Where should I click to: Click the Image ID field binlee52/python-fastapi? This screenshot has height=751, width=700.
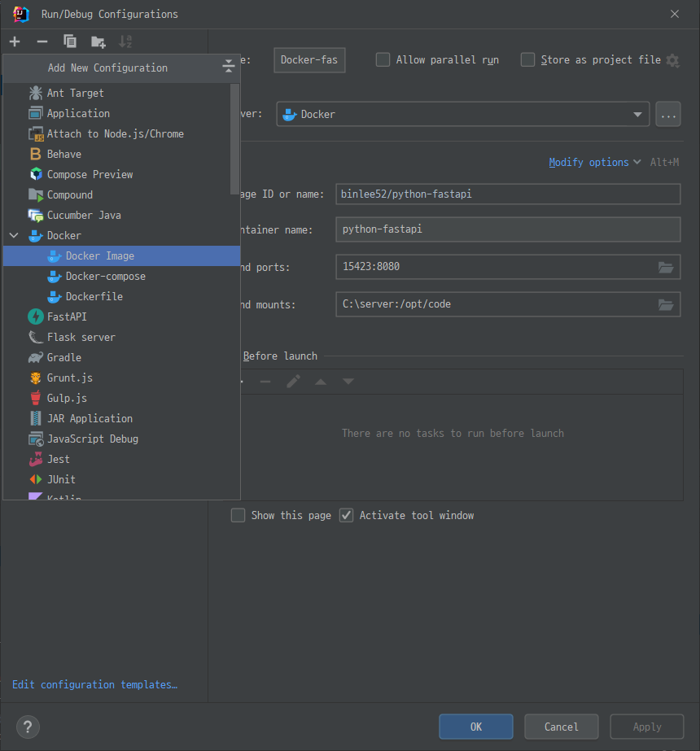coord(508,194)
